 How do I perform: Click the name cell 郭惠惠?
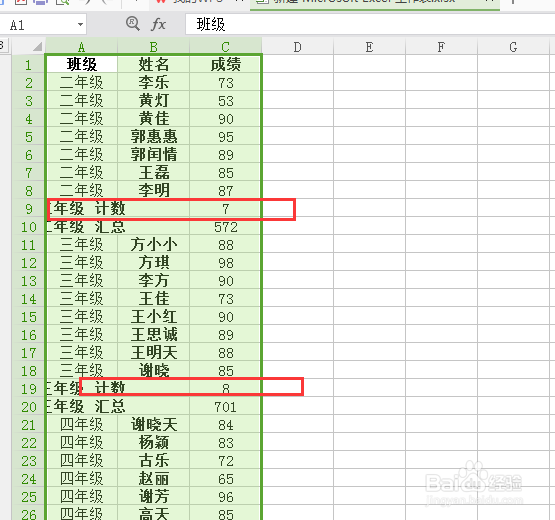(153, 137)
